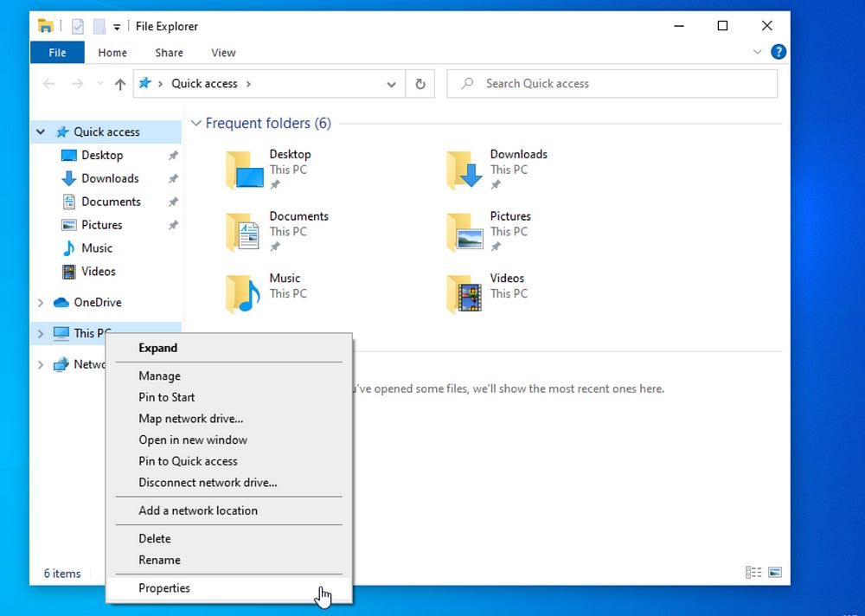Click the New folder quick access toolbar icon
Image resolution: width=865 pixels, height=616 pixels.
pyautogui.click(x=99, y=26)
